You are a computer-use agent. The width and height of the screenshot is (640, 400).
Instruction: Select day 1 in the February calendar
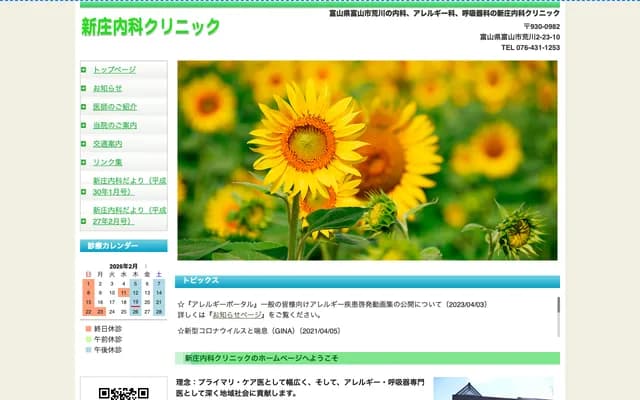pyautogui.click(x=88, y=283)
